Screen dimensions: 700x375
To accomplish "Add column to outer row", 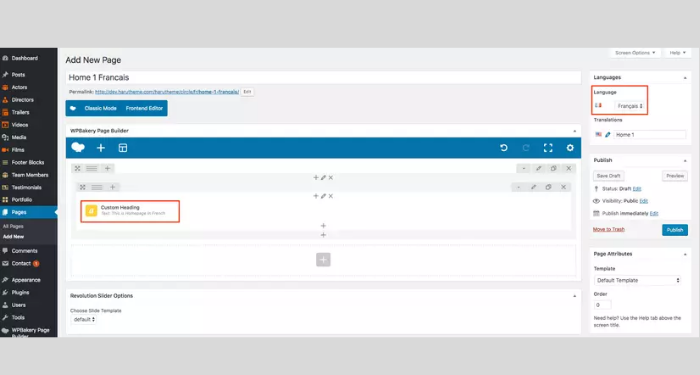I will pyautogui.click(x=107, y=168).
